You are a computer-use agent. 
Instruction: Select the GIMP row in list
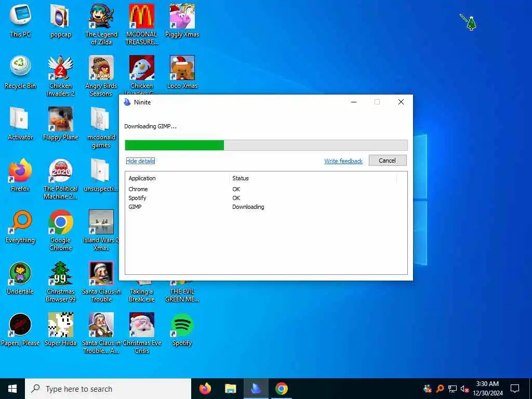pyautogui.click(x=266, y=207)
